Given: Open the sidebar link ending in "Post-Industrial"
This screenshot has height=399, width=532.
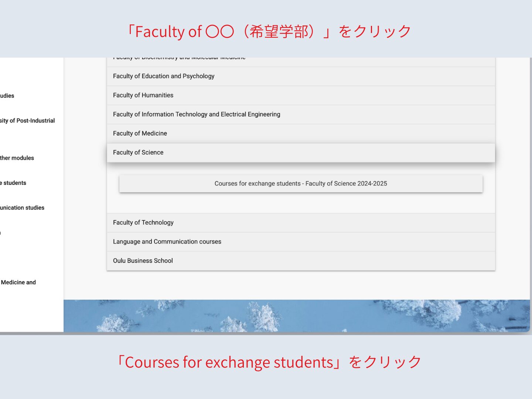Looking at the screenshot, I should 28,121.
